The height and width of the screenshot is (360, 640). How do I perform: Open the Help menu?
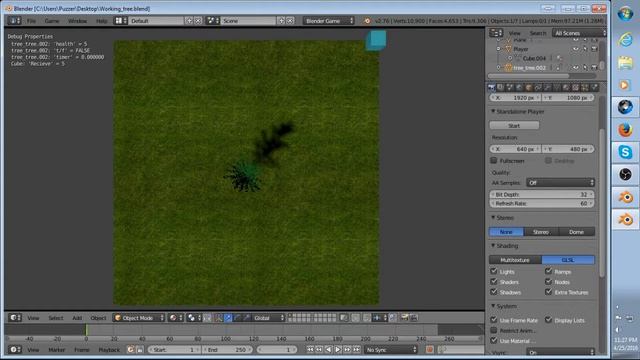[101, 21]
